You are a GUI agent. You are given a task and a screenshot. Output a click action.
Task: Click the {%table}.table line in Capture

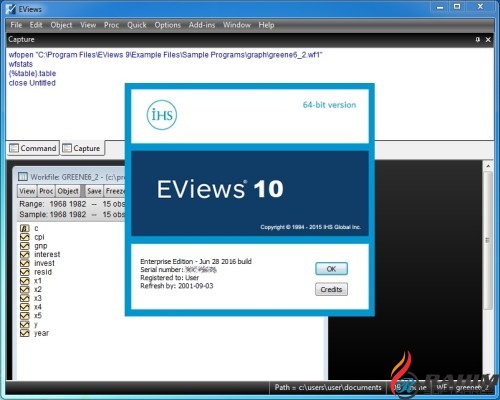coord(32,73)
